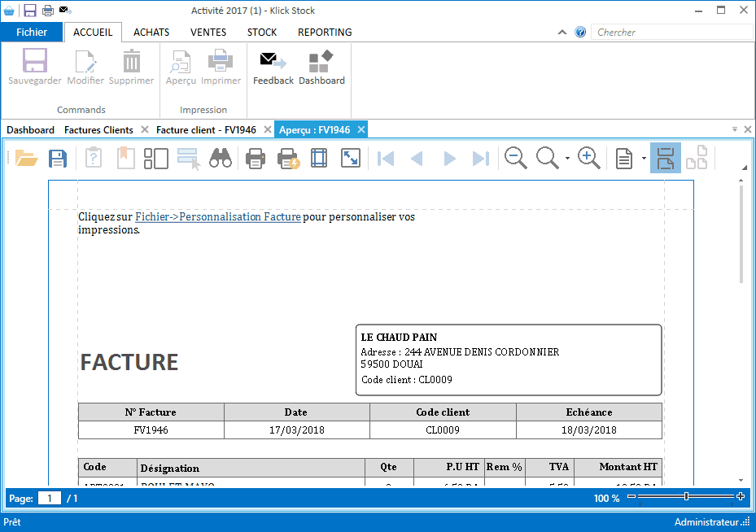This screenshot has width=756, height=532.
Task: Adjust the zoom slider in status bar
Action: [686, 497]
